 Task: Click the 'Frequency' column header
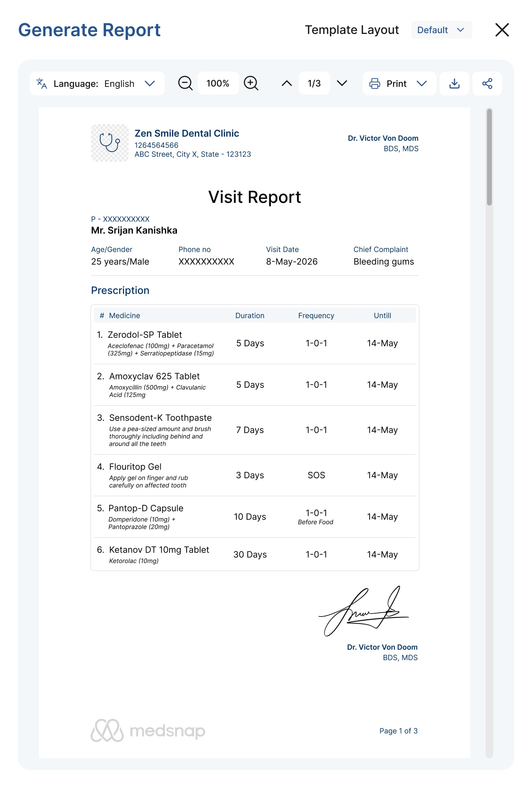316,316
